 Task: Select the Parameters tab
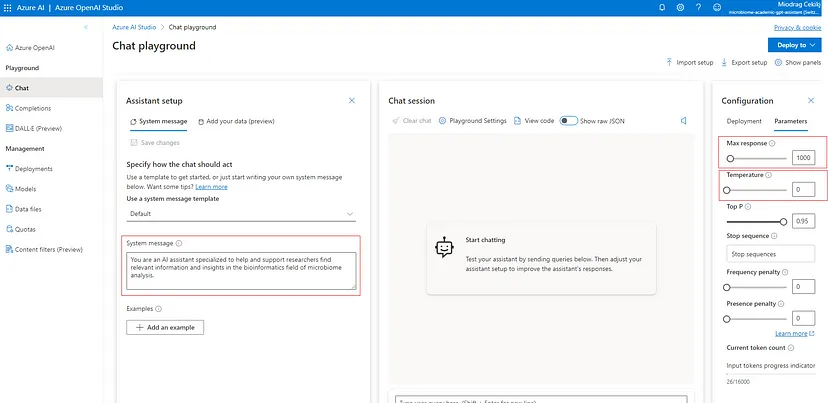[x=791, y=121]
